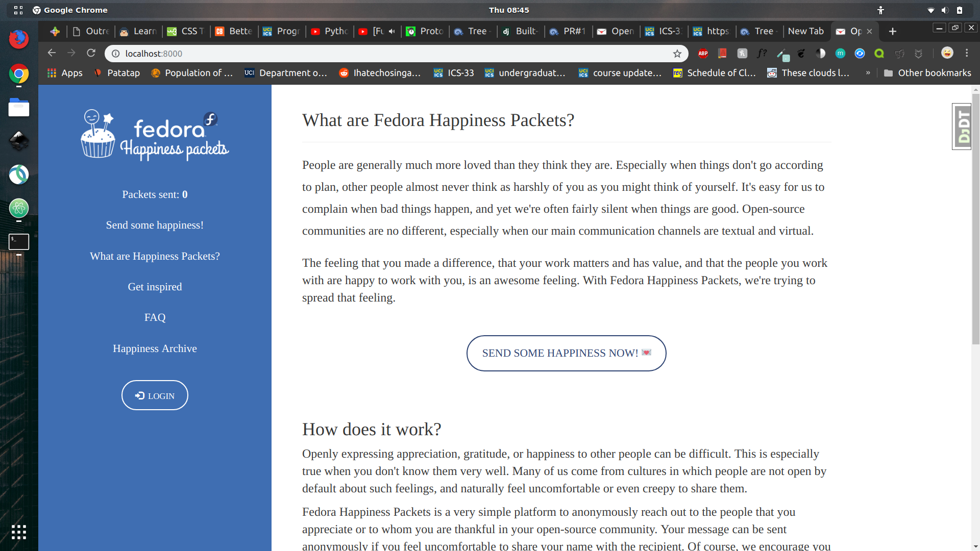
Task: Open the green Q chat extension
Action: [879, 53]
